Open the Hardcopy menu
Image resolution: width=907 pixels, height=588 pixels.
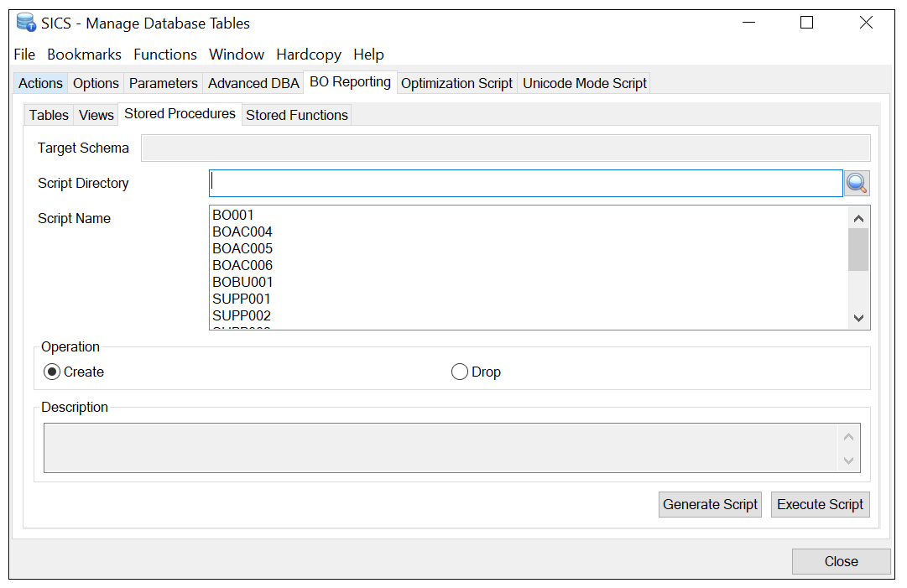pos(309,55)
